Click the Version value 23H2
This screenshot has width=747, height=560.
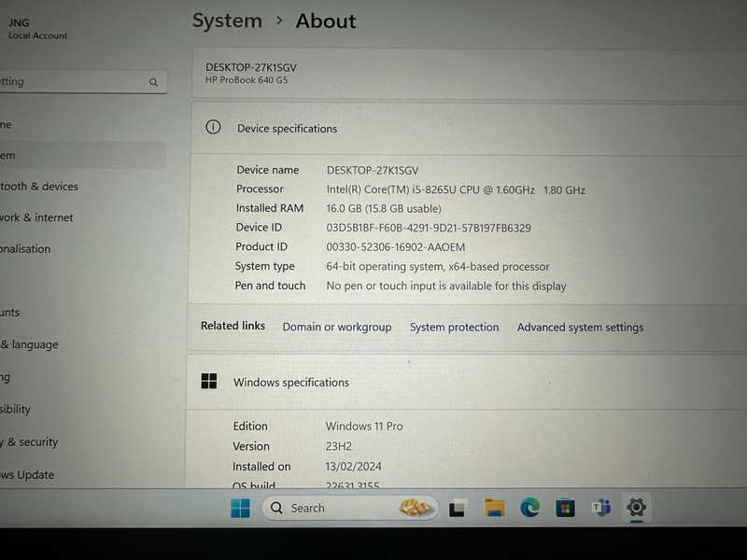(338, 446)
